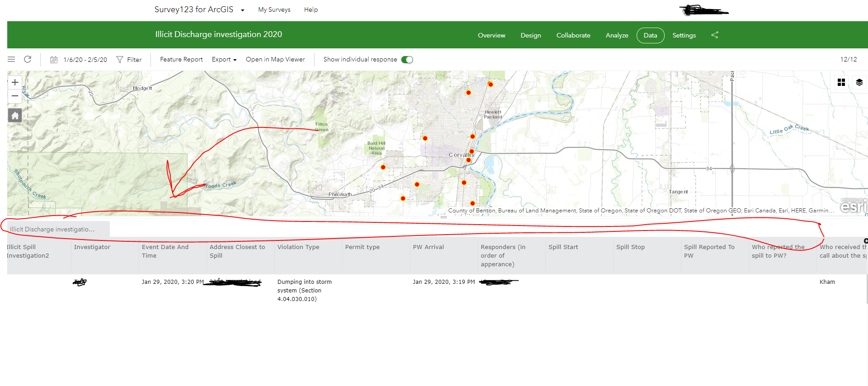Screen dimensions: 868x386
Task: Click the 'Jan 29, 2020, 3:19 PM' cell
Action: 444,282
